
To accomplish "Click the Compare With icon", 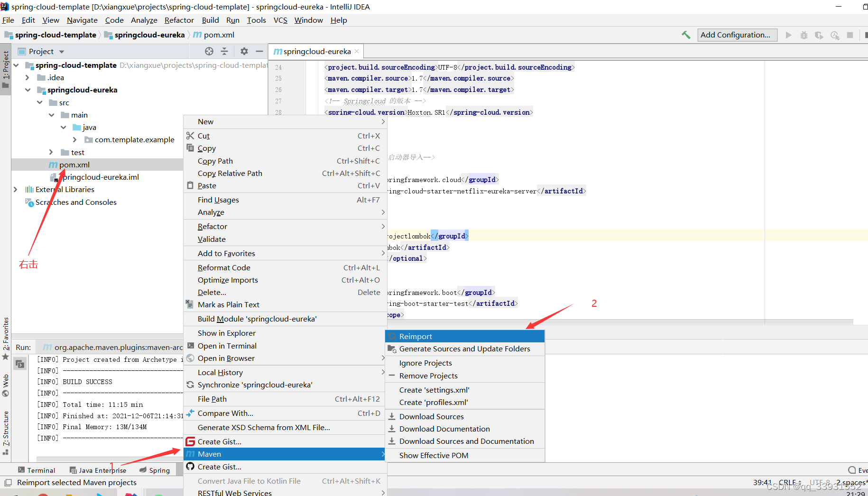I will [x=190, y=413].
